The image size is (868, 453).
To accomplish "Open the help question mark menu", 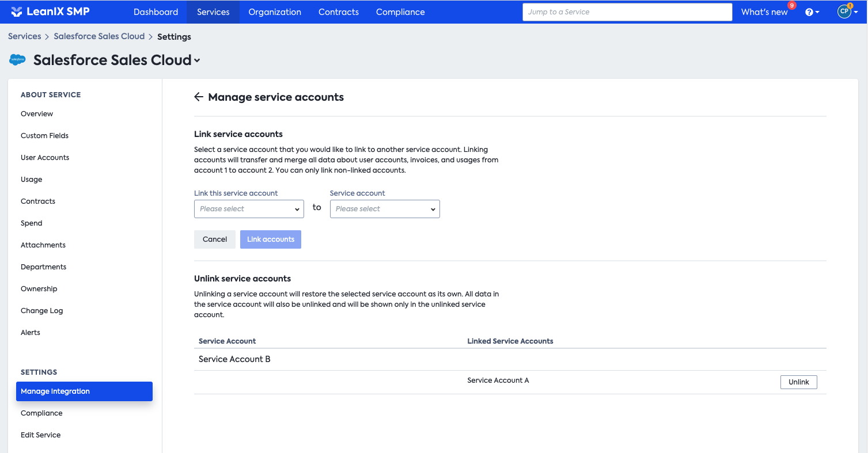I will tap(812, 12).
